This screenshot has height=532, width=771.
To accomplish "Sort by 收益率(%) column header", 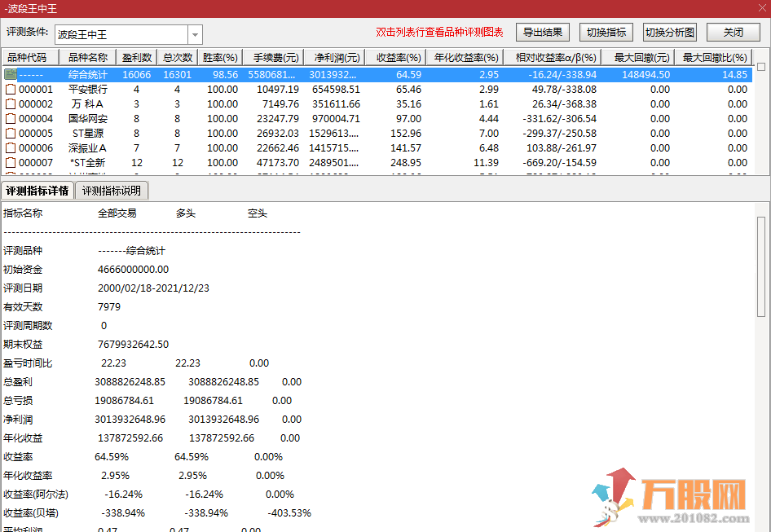I will [x=395, y=58].
